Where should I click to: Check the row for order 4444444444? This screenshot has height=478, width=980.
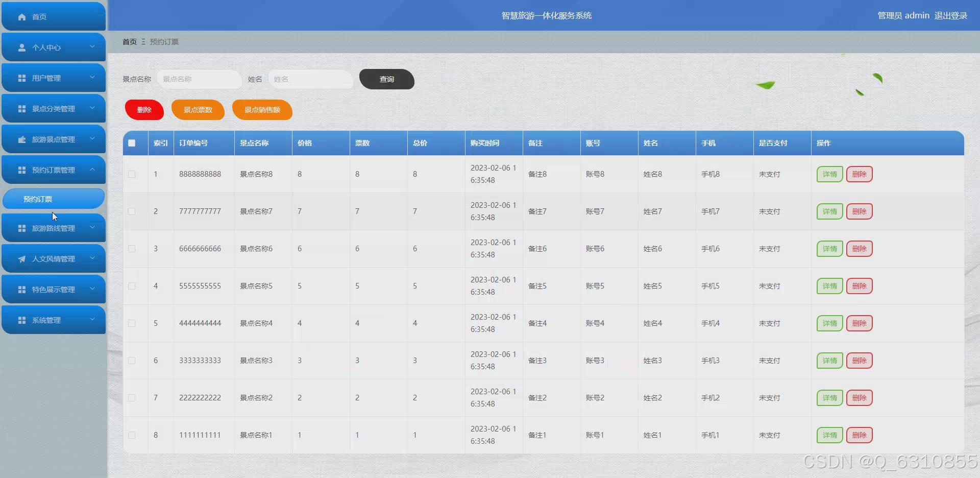click(x=132, y=323)
